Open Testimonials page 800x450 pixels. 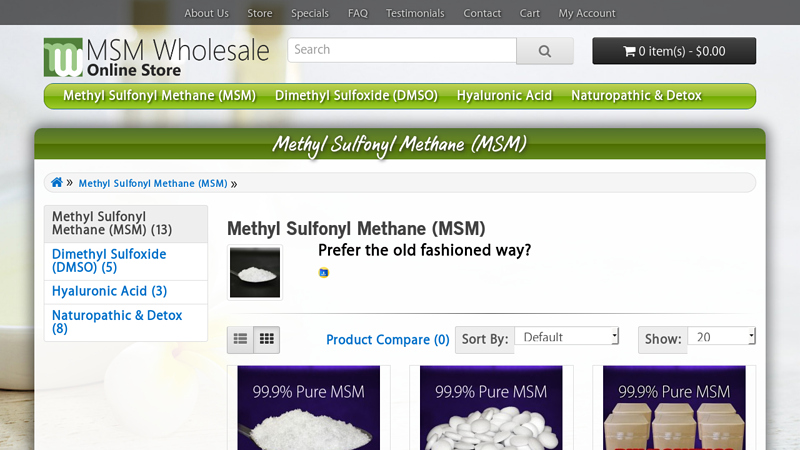[x=415, y=13]
